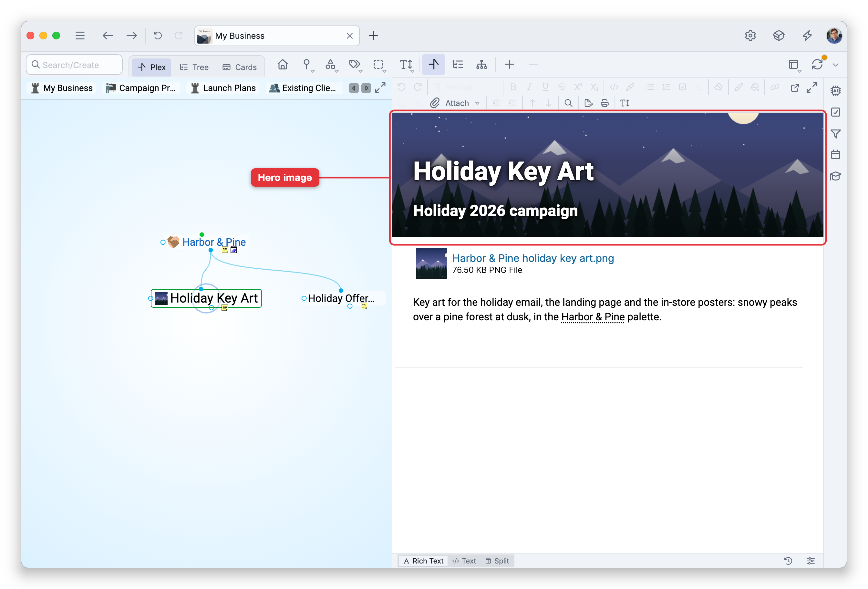Click the key art attachment thumbnail
This screenshot has height=589, width=868.
(431, 263)
